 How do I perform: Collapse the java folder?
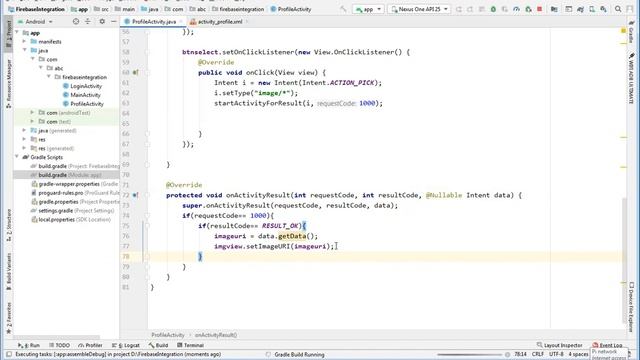coord(24,50)
